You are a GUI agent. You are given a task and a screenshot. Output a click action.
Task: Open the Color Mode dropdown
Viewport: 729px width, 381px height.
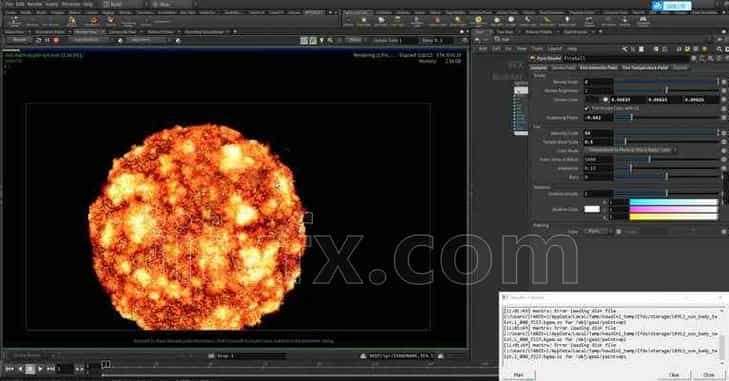pos(630,150)
